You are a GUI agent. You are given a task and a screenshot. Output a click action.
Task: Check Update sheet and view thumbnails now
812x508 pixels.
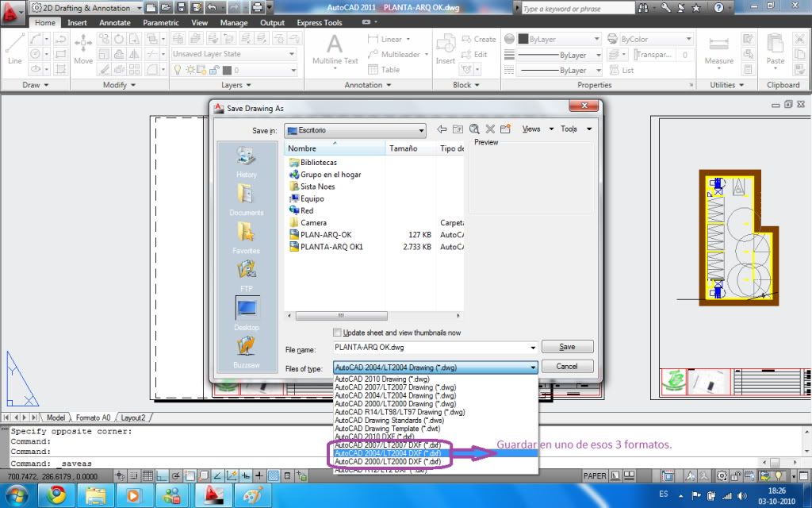(x=337, y=333)
